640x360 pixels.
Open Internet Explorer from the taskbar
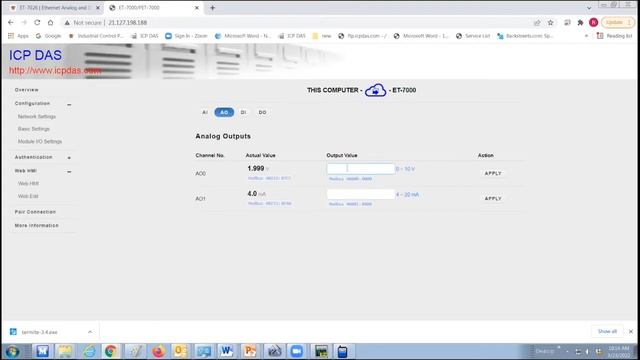pos(89,351)
